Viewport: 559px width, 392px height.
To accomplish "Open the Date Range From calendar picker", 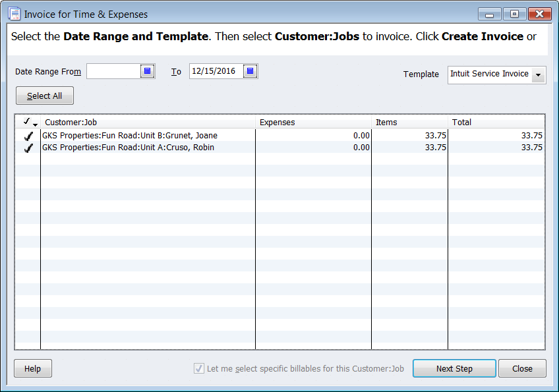I will click(x=148, y=71).
